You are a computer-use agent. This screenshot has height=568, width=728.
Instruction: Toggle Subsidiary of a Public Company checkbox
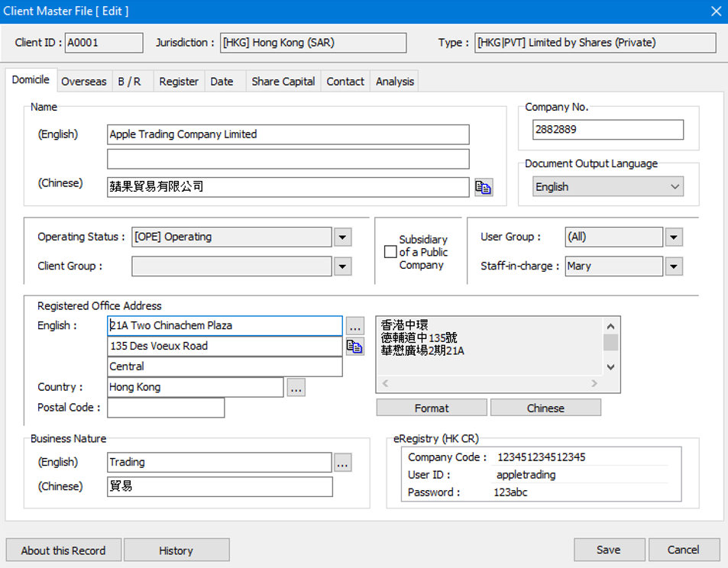point(390,252)
